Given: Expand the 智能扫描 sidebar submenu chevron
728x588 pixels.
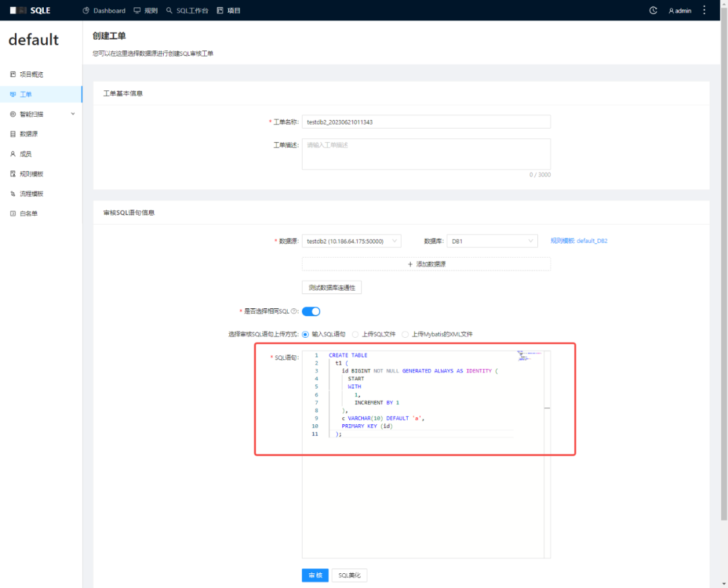Looking at the screenshot, I should [73, 114].
